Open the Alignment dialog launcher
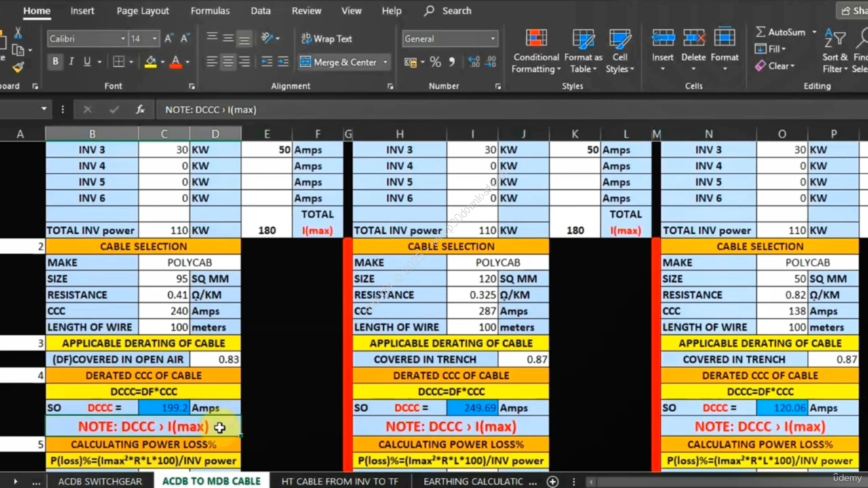This screenshot has height=488, width=868. click(x=390, y=86)
